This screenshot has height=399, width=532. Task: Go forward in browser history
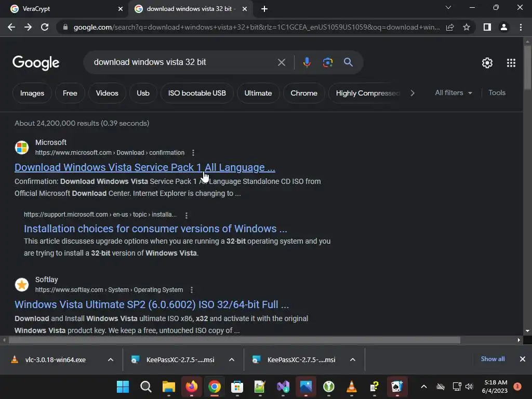click(28, 27)
